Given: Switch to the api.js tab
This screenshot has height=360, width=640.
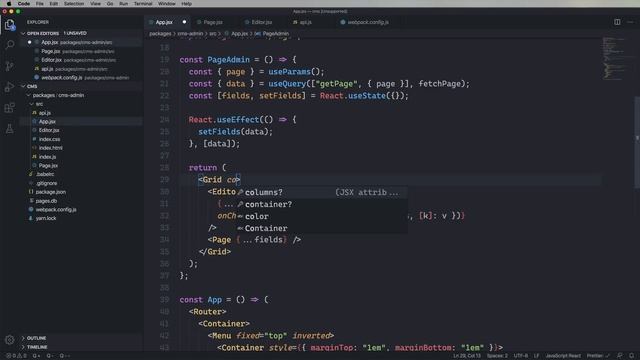Looking at the screenshot, I should (x=305, y=22).
